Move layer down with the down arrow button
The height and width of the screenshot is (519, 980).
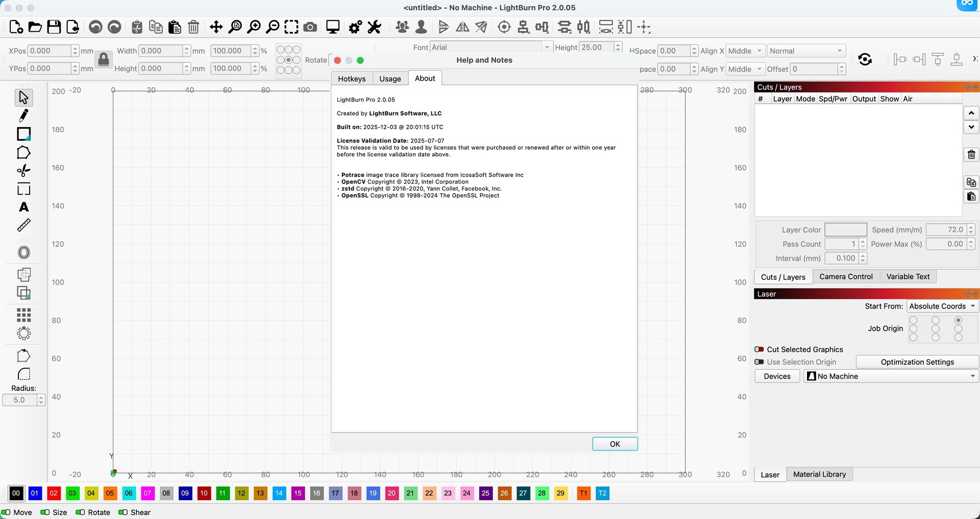point(971,127)
